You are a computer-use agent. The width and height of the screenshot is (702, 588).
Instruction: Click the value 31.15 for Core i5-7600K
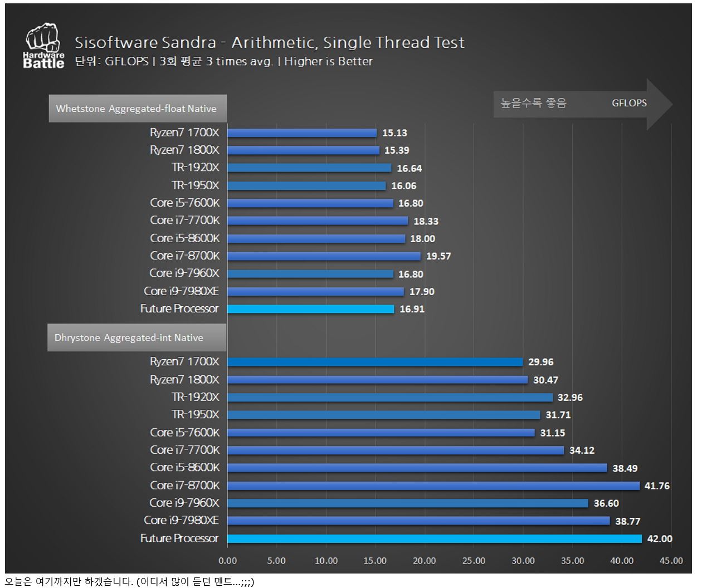[x=553, y=433]
